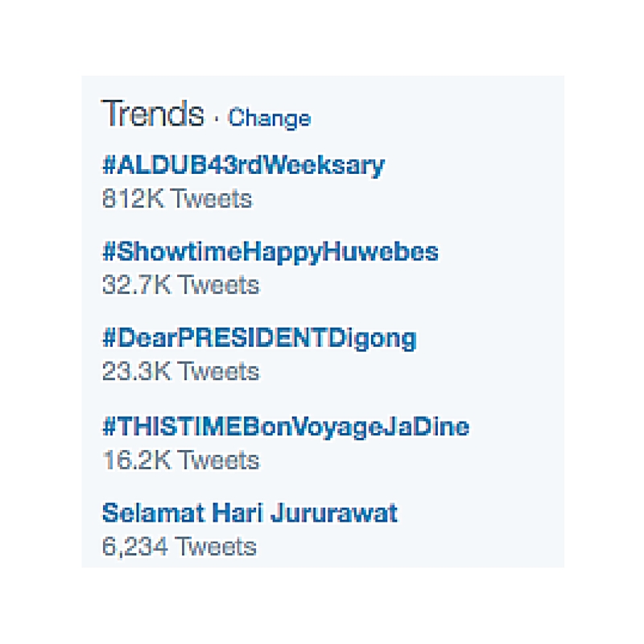The width and height of the screenshot is (644, 644).
Task: Open the non-hashtag trend about Jururawat
Action: coord(250,513)
